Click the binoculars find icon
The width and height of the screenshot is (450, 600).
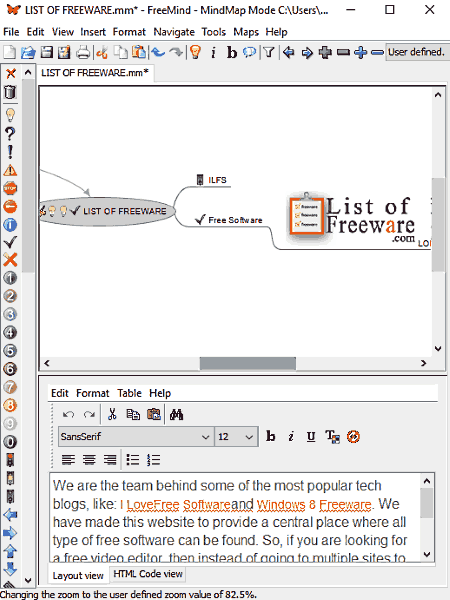click(x=176, y=414)
